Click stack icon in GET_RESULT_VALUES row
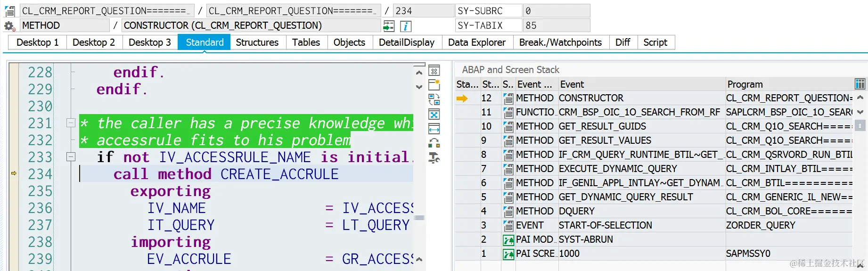Image resolution: width=868 pixels, height=271 pixels. (508, 141)
